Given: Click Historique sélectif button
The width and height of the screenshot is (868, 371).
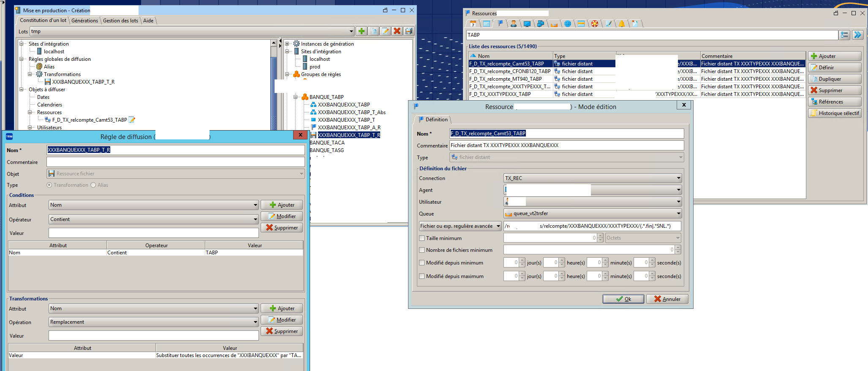Looking at the screenshot, I should coord(835,113).
